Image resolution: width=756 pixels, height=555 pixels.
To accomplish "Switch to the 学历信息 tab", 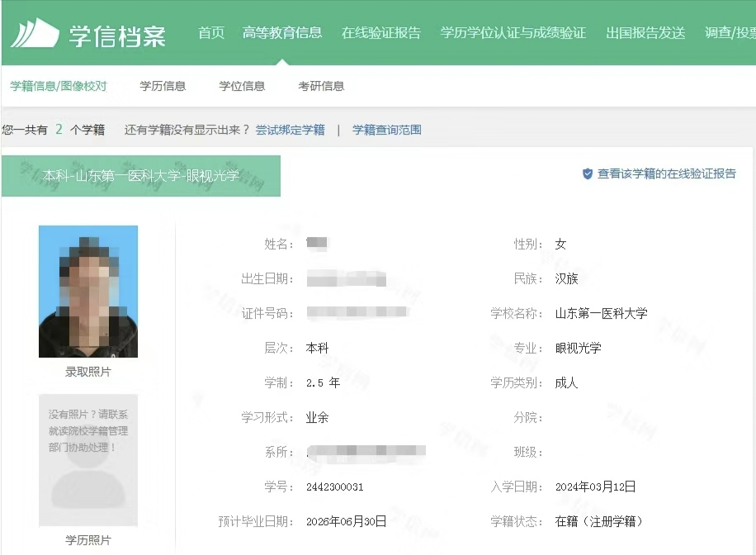I will [x=163, y=86].
